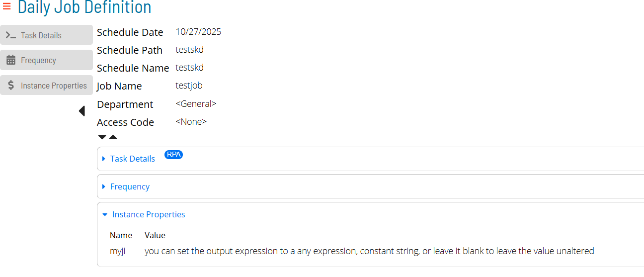Click the testjob Job Name value
The height and width of the screenshot is (277, 644).
189,86
